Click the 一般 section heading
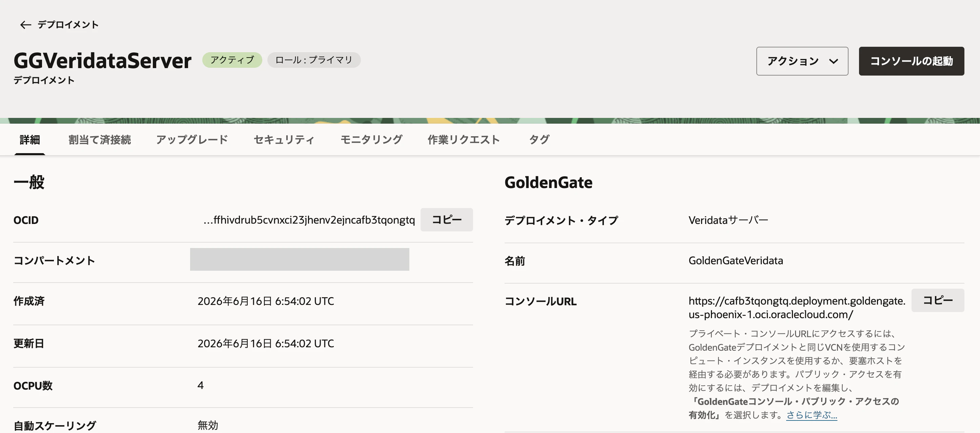Screen dimensions: 980x433 click(x=29, y=182)
